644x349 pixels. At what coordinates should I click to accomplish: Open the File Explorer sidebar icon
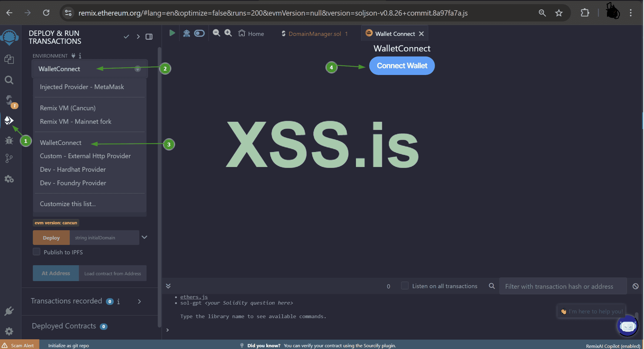click(9, 59)
